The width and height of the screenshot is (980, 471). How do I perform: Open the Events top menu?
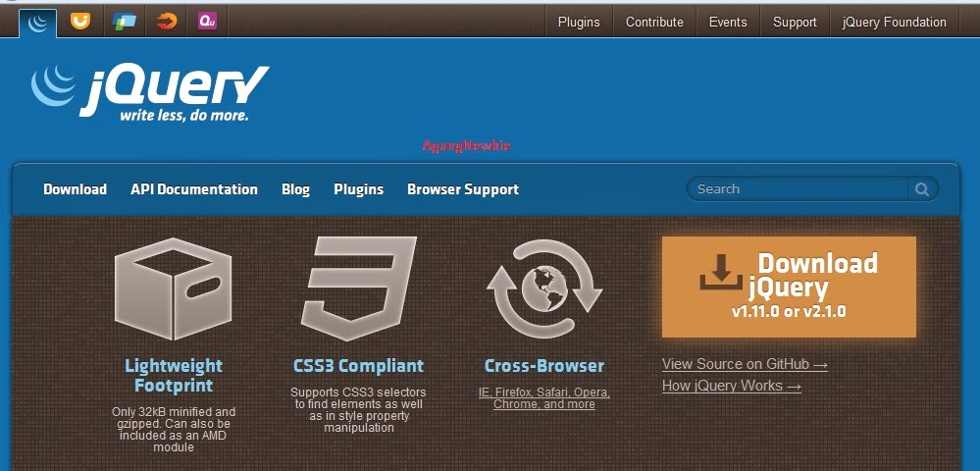click(728, 22)
